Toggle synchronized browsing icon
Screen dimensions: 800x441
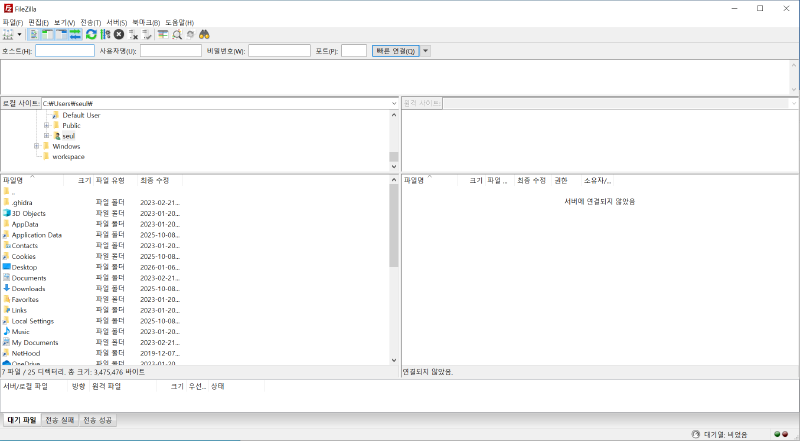coord(190,34)
